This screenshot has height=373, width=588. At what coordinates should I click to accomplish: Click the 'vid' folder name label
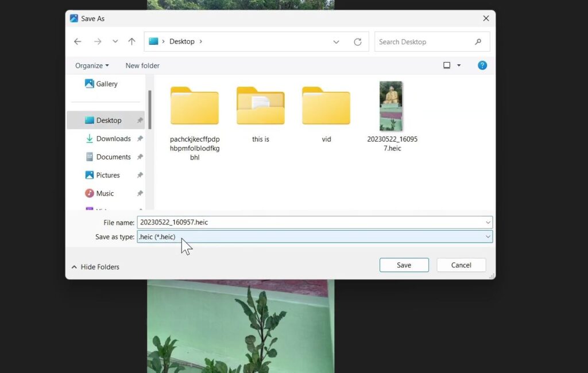326,139
